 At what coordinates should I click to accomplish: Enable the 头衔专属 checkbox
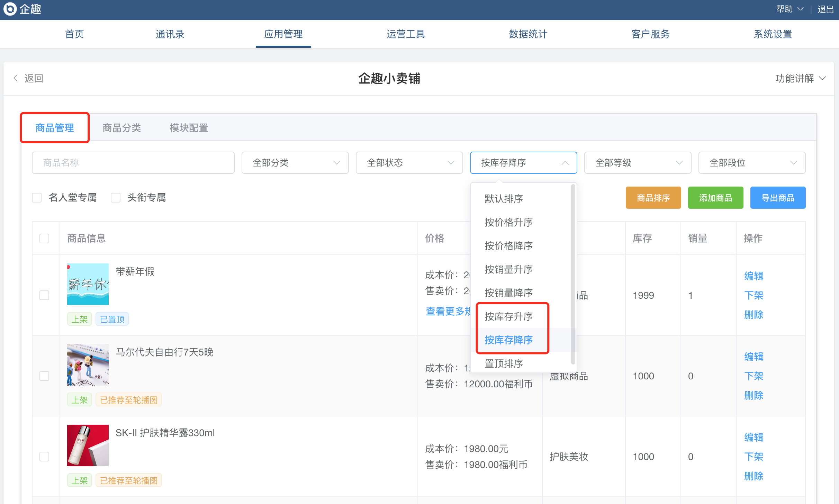(x=116, y=198)
